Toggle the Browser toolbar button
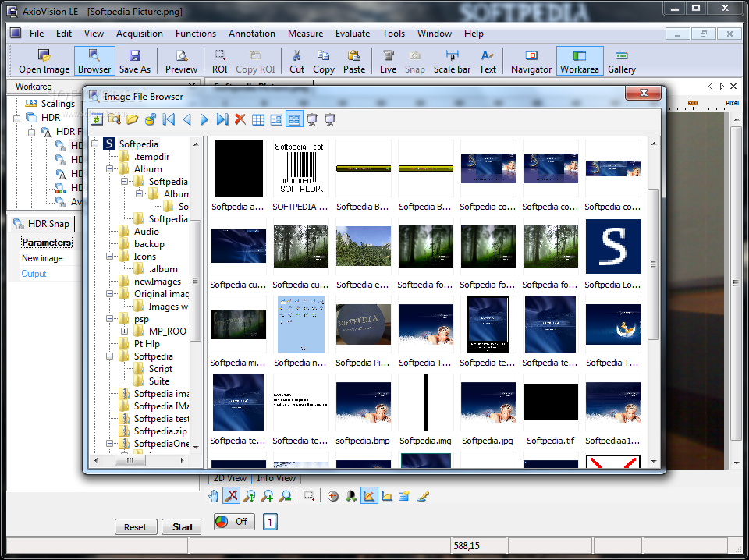 pos(94,61)
